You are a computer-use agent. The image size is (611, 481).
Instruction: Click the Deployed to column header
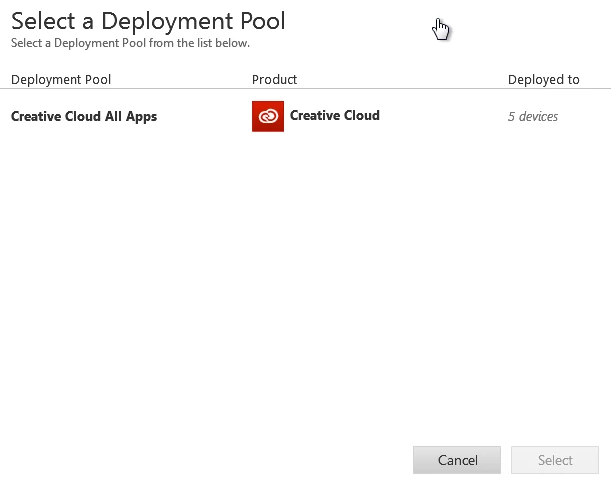coord(544,80)
